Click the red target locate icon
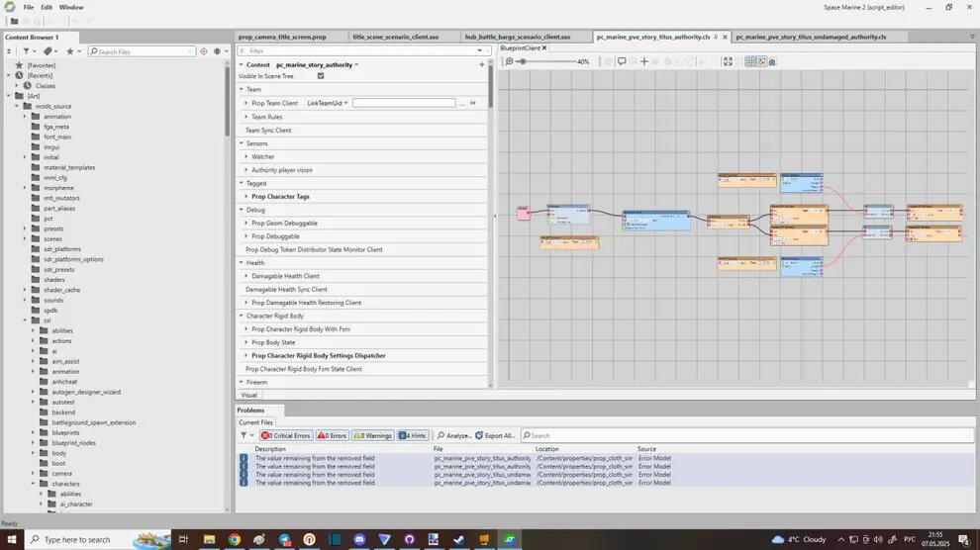The width and height of the screenshot is (980, 550). coord(204,51)
